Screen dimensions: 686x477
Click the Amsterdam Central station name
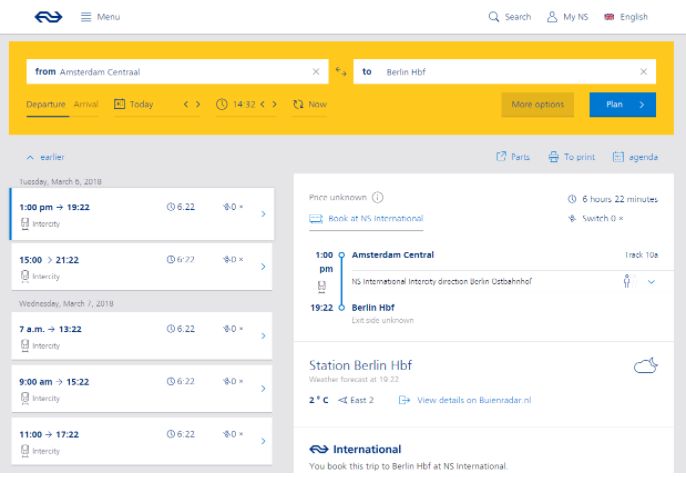click(x=393, y=255)
